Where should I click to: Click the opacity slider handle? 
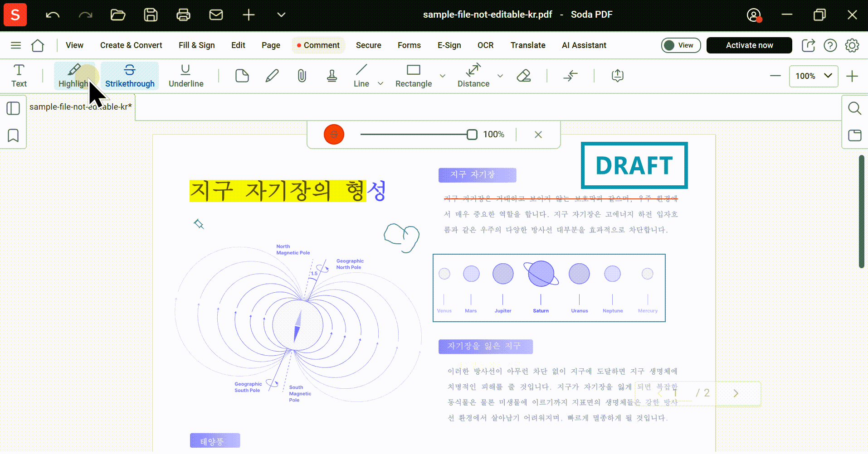click(x=472, y=135)
